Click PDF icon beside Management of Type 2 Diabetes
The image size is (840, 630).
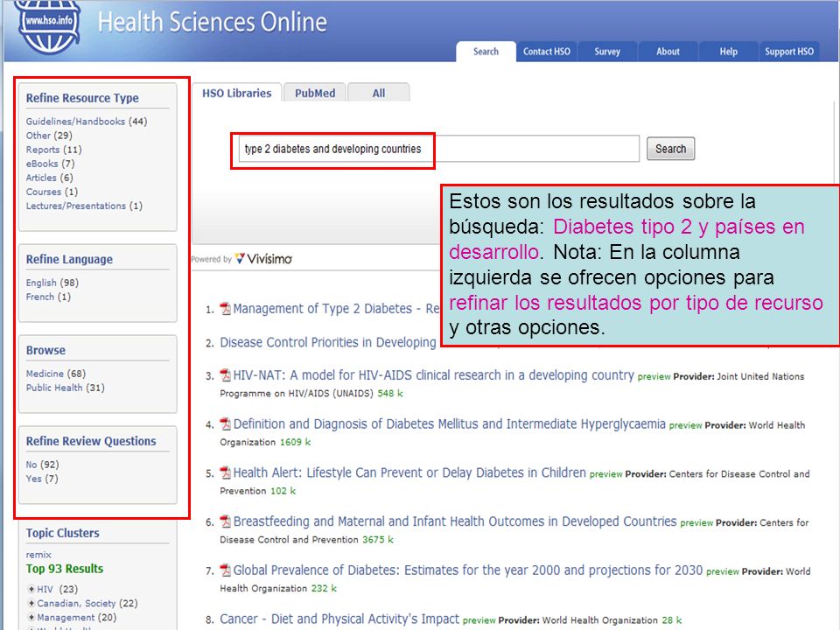tap(226, 309)
